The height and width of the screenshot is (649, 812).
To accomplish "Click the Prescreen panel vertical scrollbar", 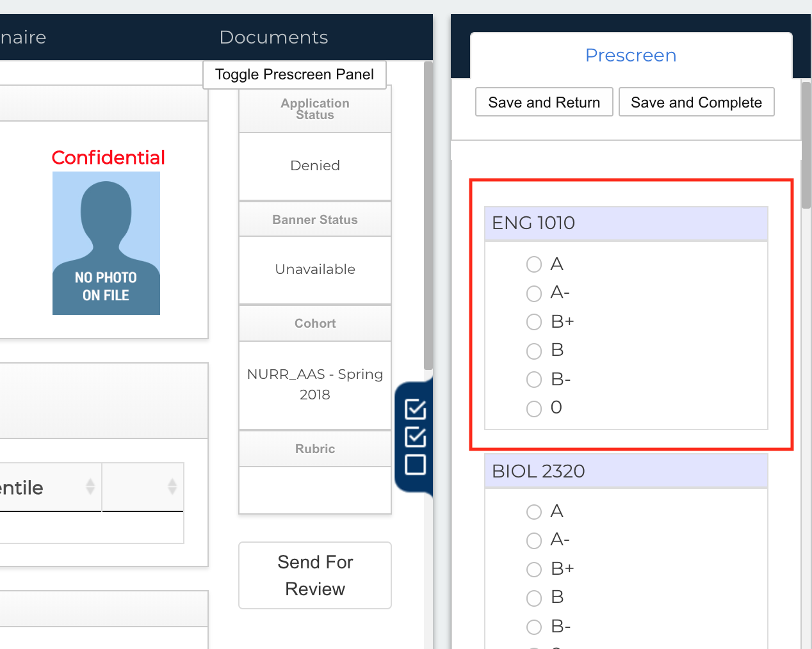I will [x=806, y=147].
